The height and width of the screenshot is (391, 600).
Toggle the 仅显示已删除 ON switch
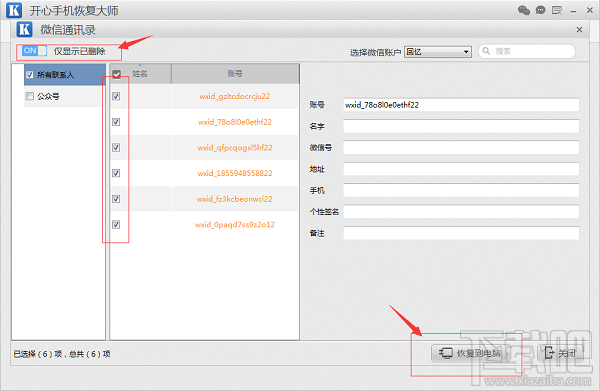(x=34, y=51)
